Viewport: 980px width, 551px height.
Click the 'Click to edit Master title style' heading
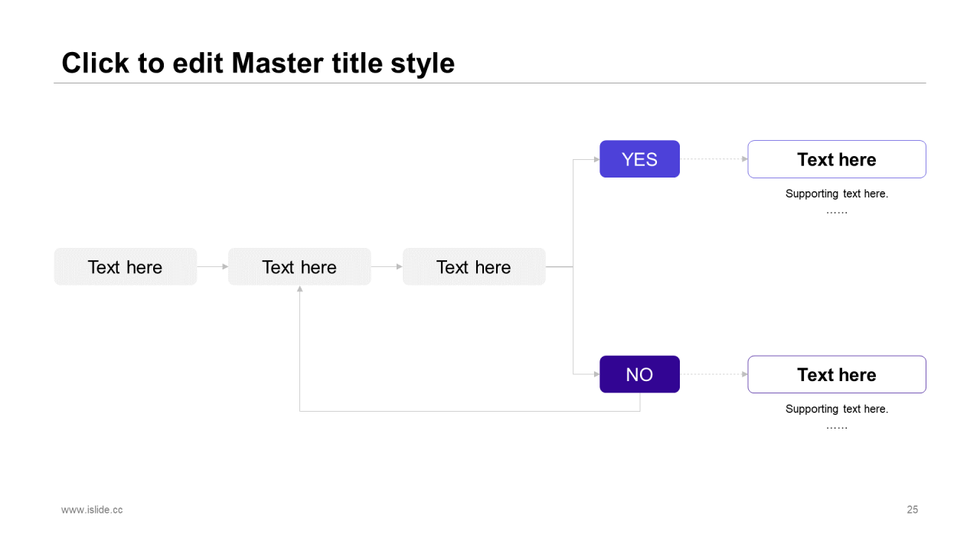click(x=258, y=63)
